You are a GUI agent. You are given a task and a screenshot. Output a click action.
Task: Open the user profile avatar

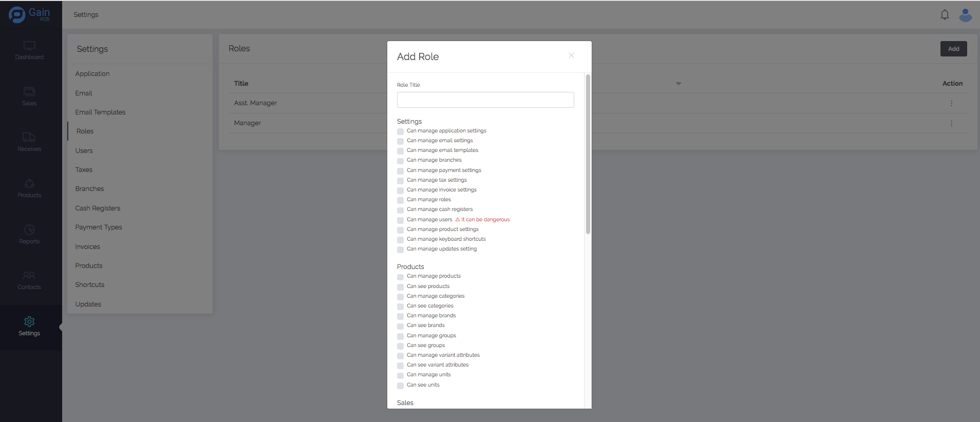pos(965,15)
